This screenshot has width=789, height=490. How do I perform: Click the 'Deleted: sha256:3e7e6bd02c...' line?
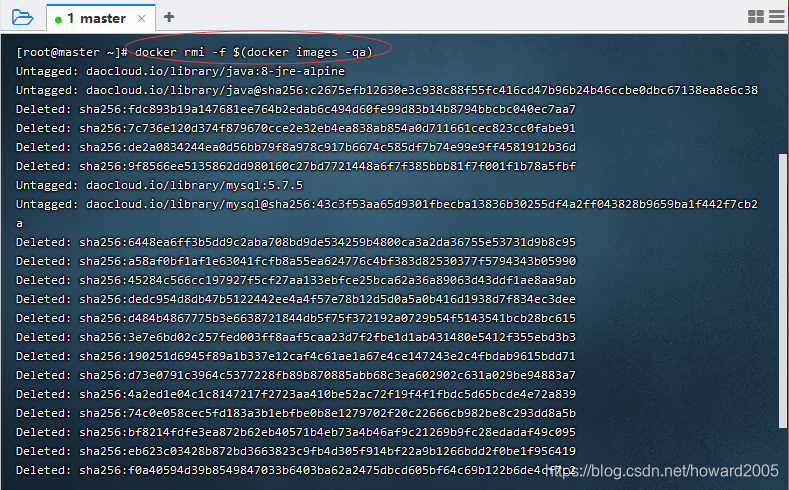coord(295,337)
